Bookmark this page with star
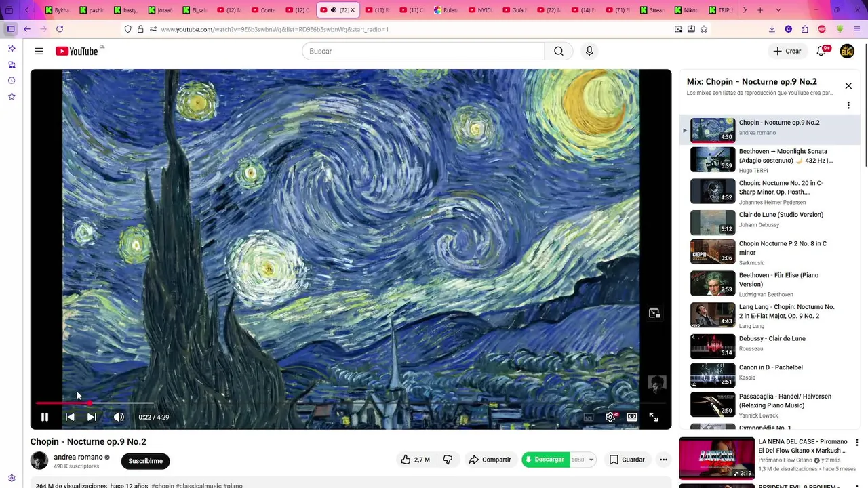 704,29
